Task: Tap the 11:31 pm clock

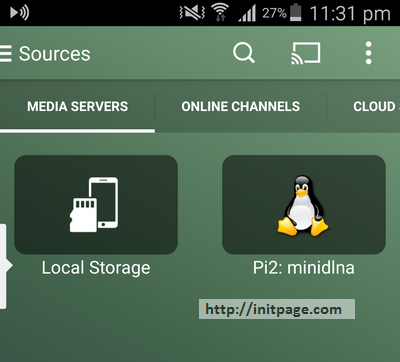Action: (x=350, y=14)
